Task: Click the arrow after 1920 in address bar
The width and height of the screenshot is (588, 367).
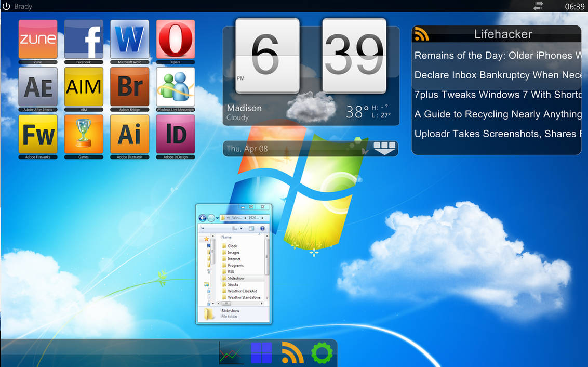Action: [x=262, y=218]
